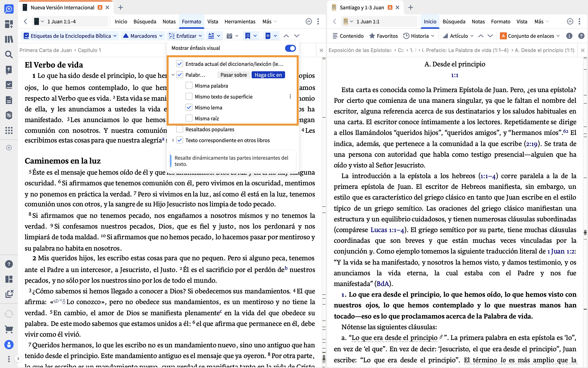Screen dimensions: 588x368
Task: Open the help question icon in sidebar
Action: coord(9,264)
